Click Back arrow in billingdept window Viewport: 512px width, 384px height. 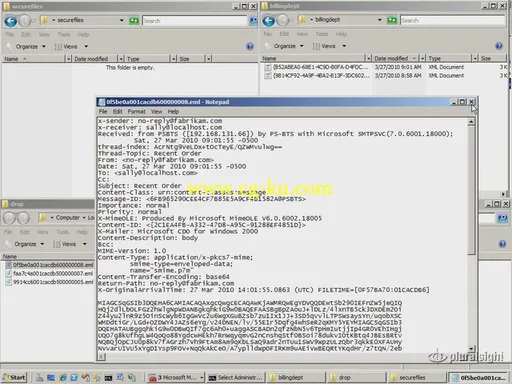(x=269, y=21)
